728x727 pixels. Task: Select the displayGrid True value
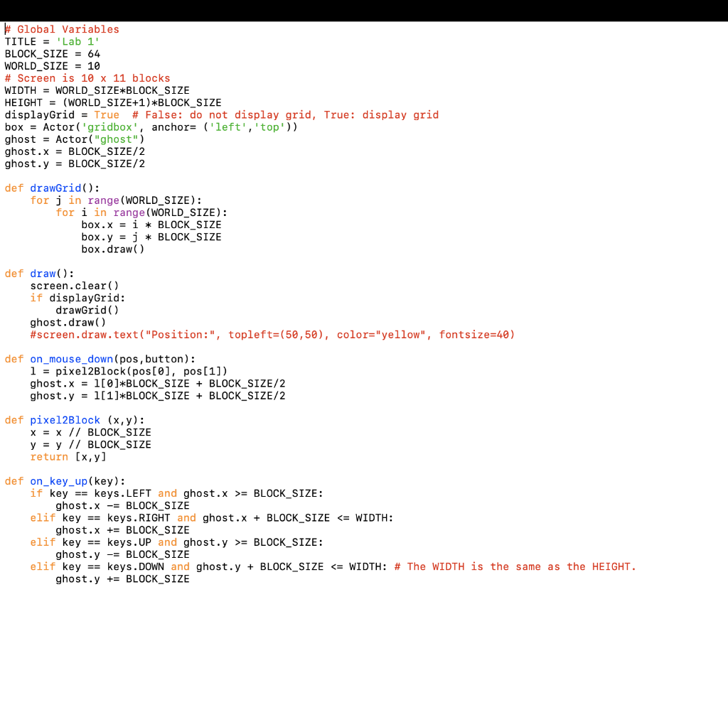(x=105, y=114)
